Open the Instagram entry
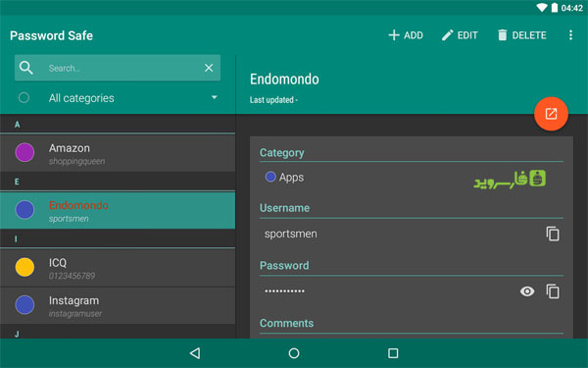This screenshot has width=588, height=368. 118,306
